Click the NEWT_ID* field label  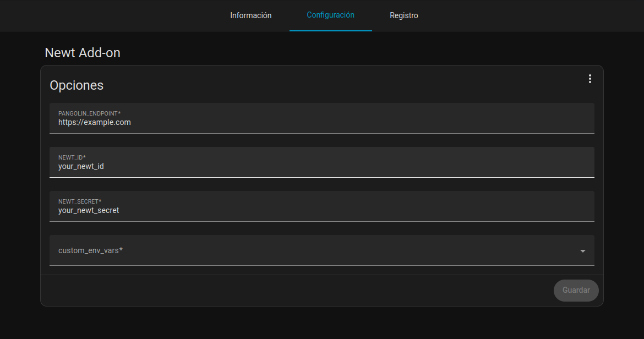pyautogui.click(x=72, y=157)
